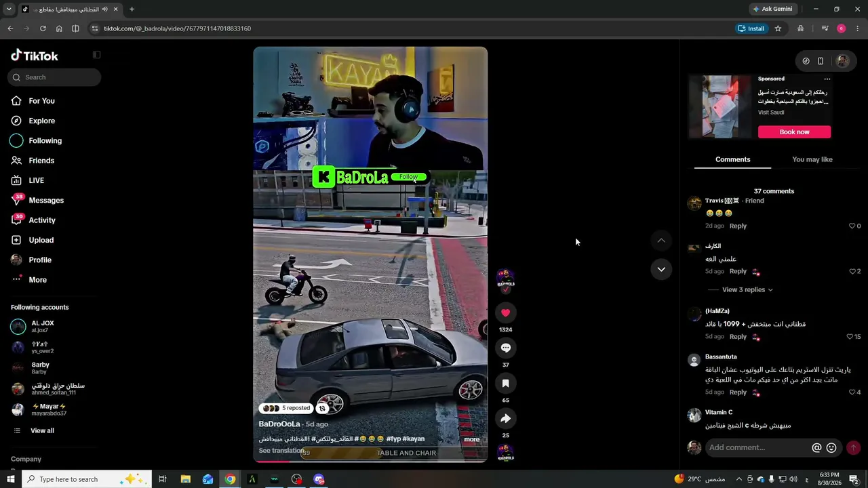This screenshot has height=488, width=868.
Task: Open Ask Gemini in Chrome
Action: (772, 9)
